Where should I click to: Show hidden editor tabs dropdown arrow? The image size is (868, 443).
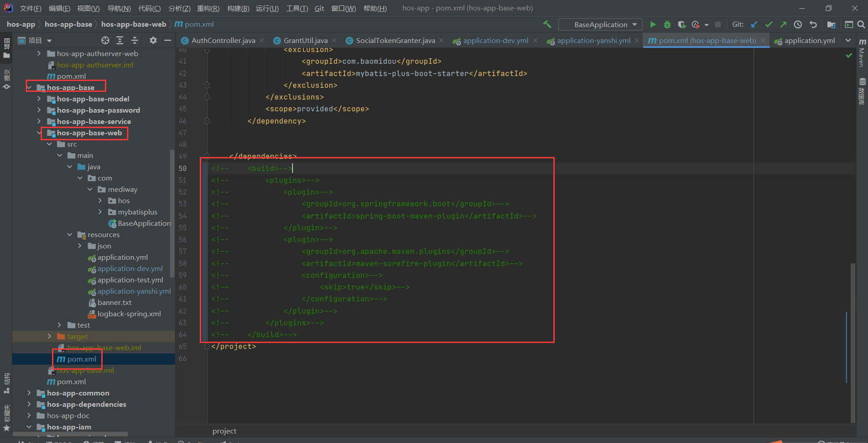pyautogui.click(x=848, y=40)
